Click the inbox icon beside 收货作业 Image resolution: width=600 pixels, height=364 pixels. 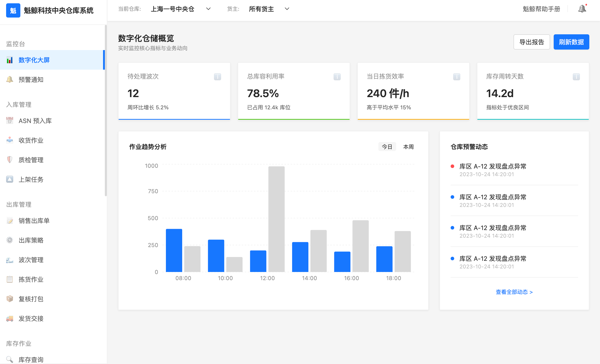[x=10, y=140]
